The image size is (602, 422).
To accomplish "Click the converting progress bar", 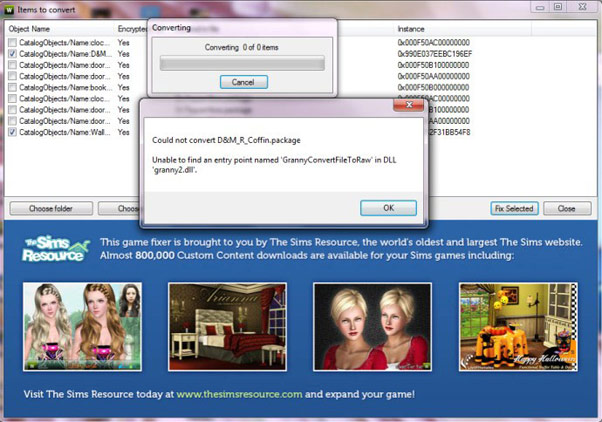I will click(243, 63).
